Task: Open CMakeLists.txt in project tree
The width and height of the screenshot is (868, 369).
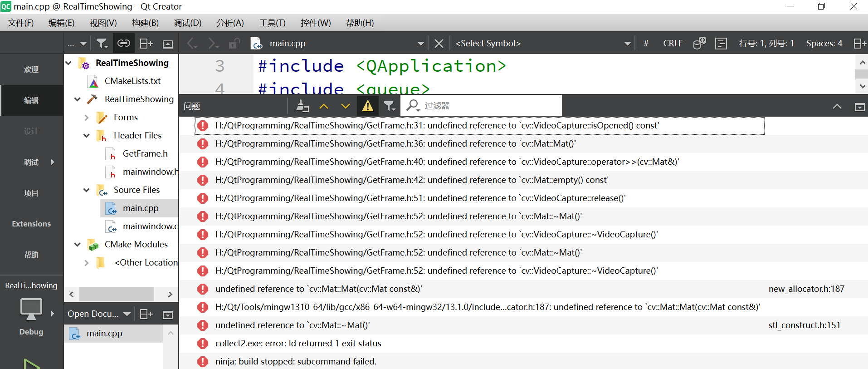Action: pos(132,81)
